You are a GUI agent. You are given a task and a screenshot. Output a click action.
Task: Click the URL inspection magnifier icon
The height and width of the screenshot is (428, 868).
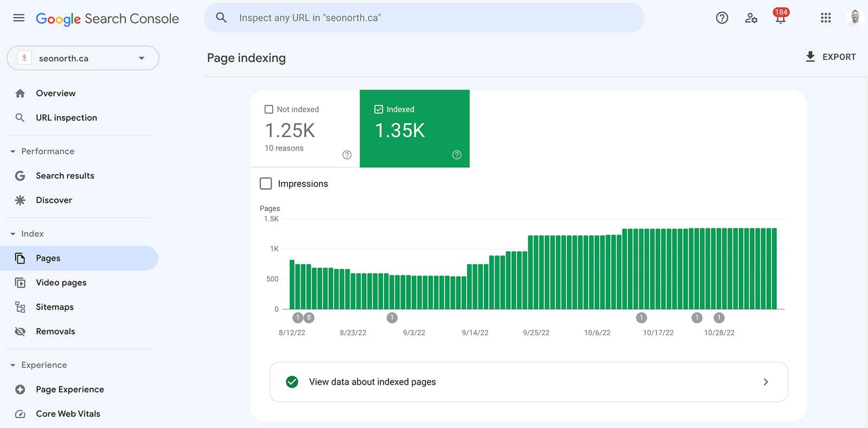click(20, 118)
